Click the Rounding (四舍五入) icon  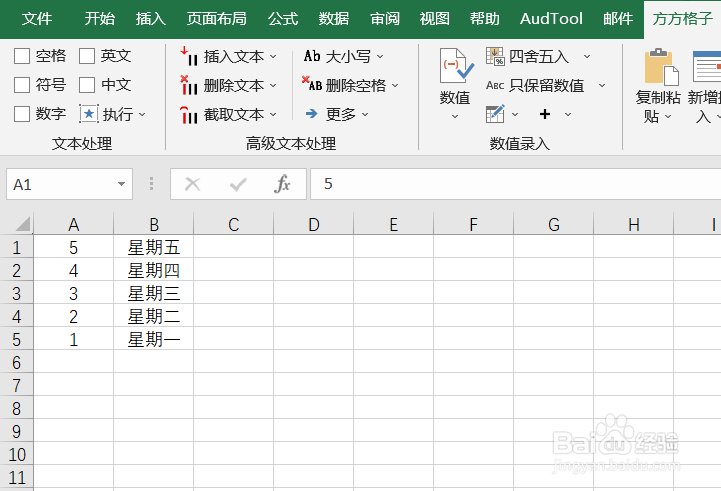[x=495, y=56]
